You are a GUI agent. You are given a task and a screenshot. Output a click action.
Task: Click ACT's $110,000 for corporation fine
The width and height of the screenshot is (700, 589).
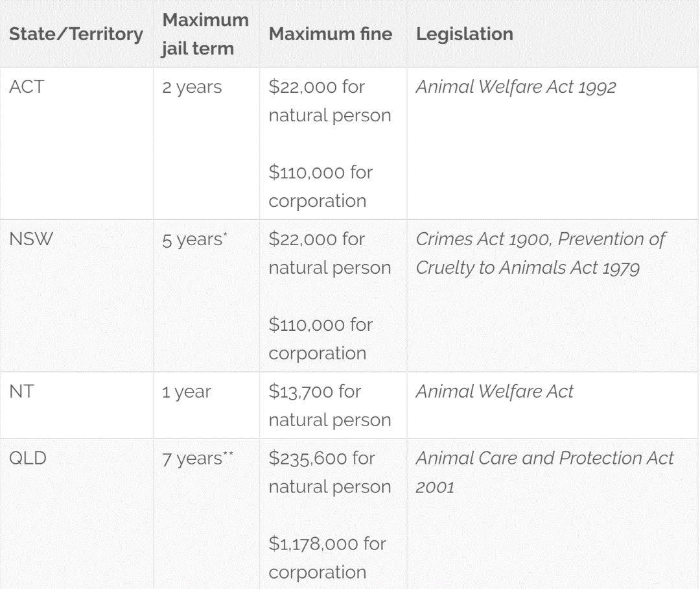tap(321, 186)
